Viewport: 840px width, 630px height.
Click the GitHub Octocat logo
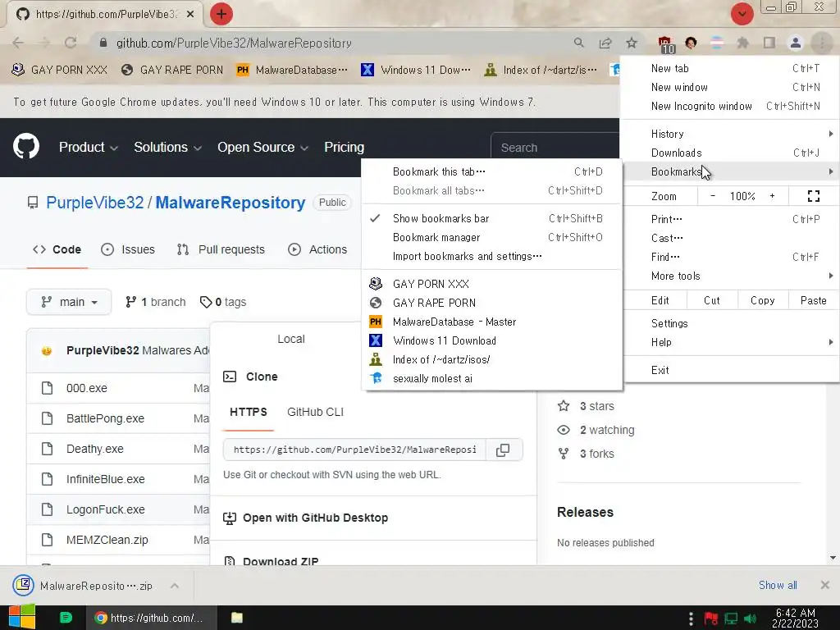coord(26,146)
